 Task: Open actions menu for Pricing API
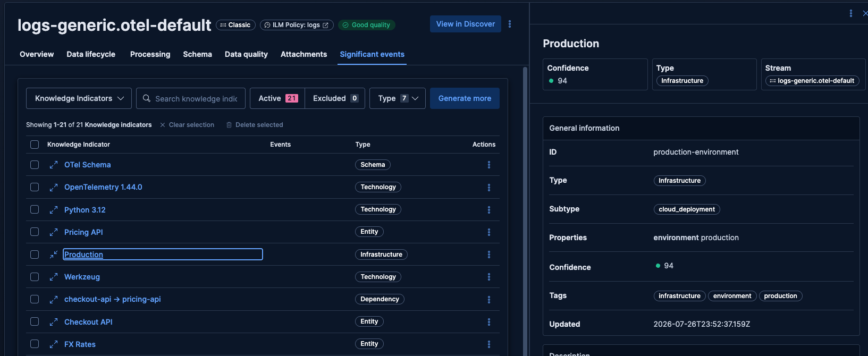point(489,232)
